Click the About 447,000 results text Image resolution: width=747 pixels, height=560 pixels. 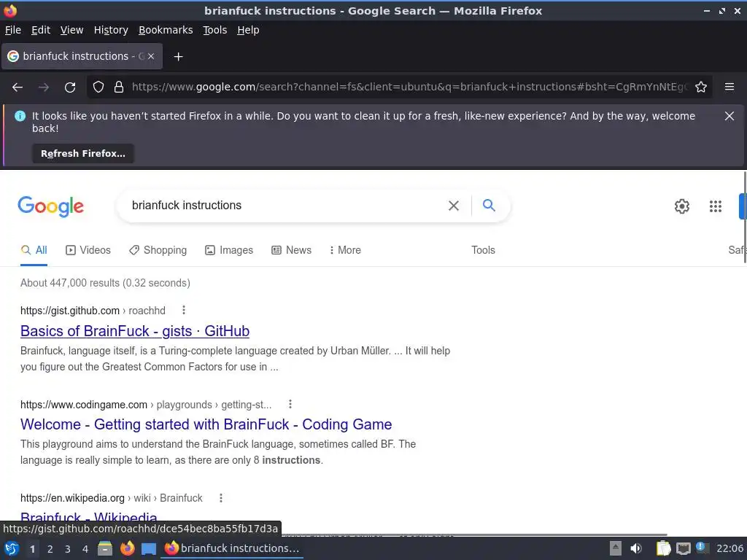pos(105,283)
